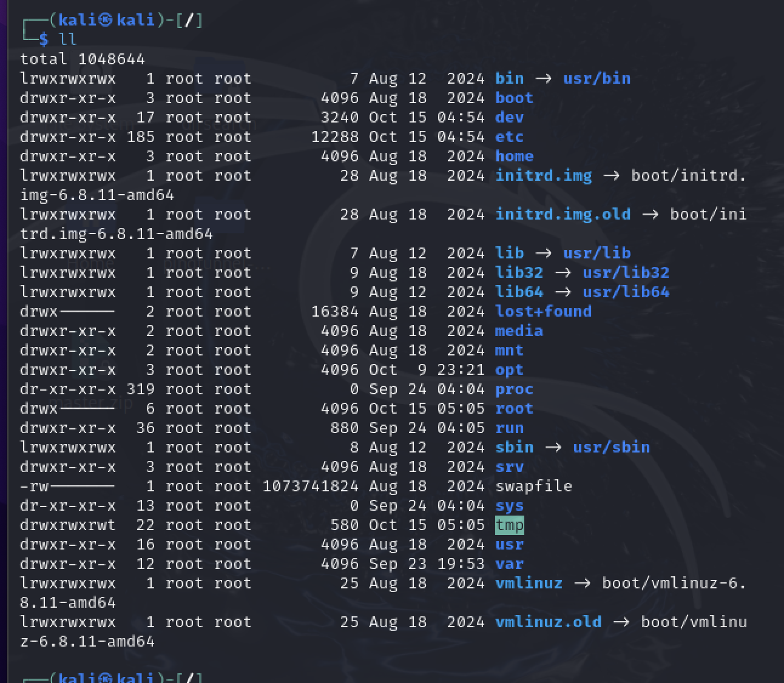Click the vmlinuz.old symlink name
The width and height of the screenshot is (784, 683).
tap(548, 622)
